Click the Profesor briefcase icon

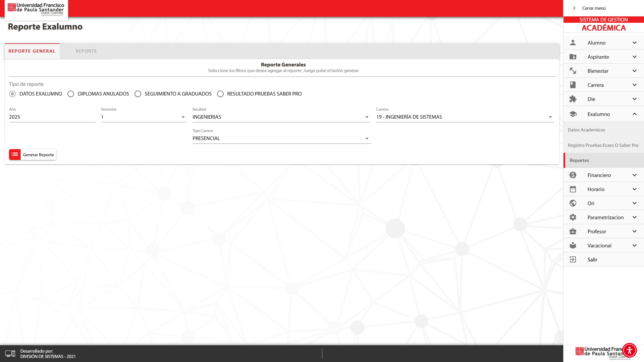(573, 231)
